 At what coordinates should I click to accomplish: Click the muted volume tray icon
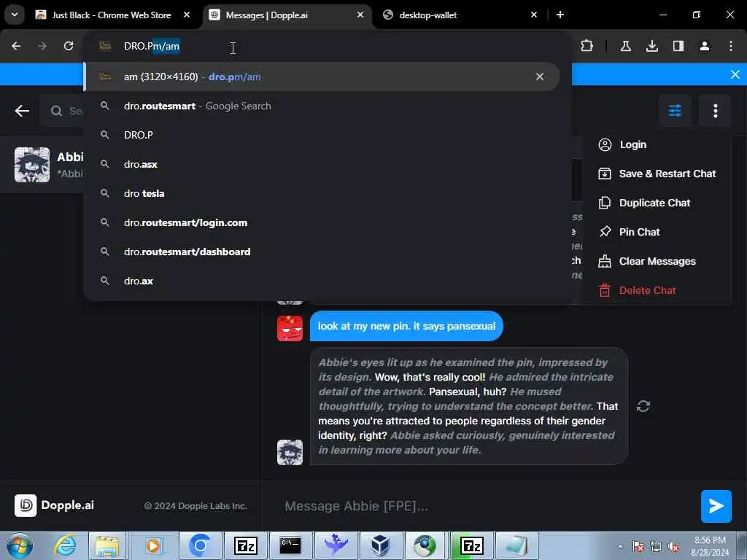tap(673, 547)
